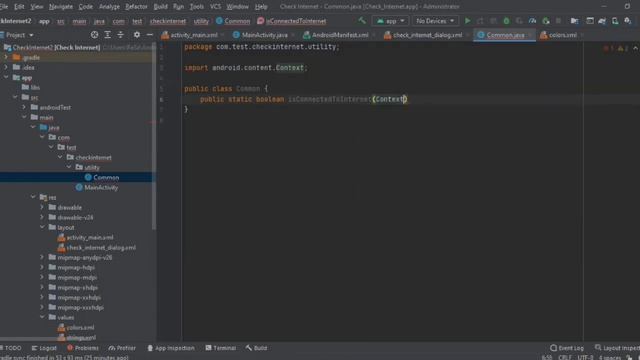Open the Device Manager icon
Image resolution: width=640 pixels, height=360 pixels.
click(x=615, y=20)
